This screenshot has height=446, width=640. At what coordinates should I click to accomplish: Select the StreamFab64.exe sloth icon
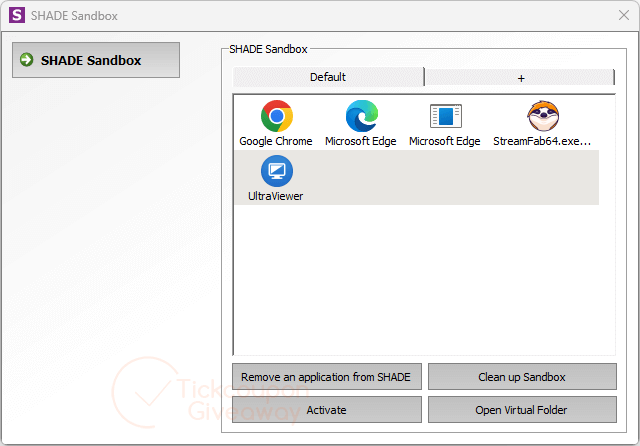(543, 116)
